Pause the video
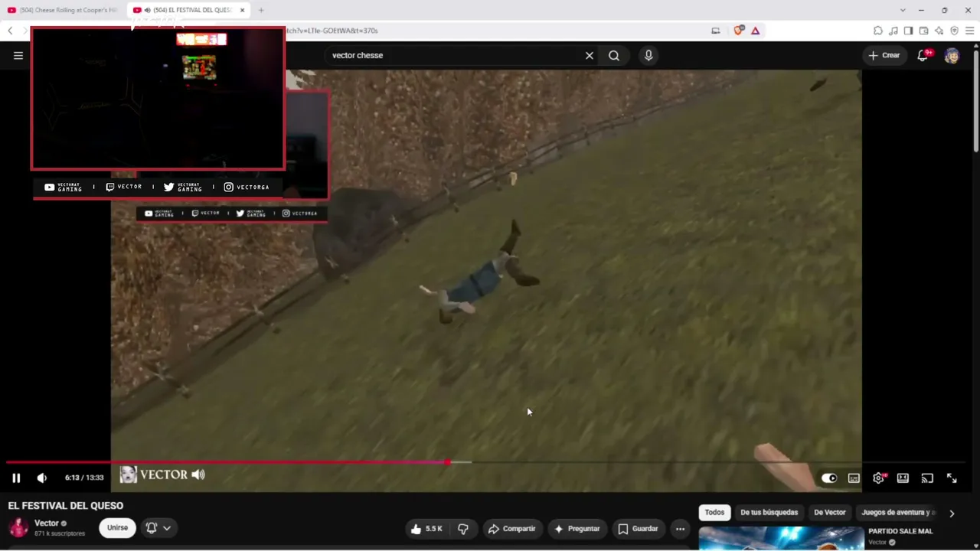 (x=16, y=478)
